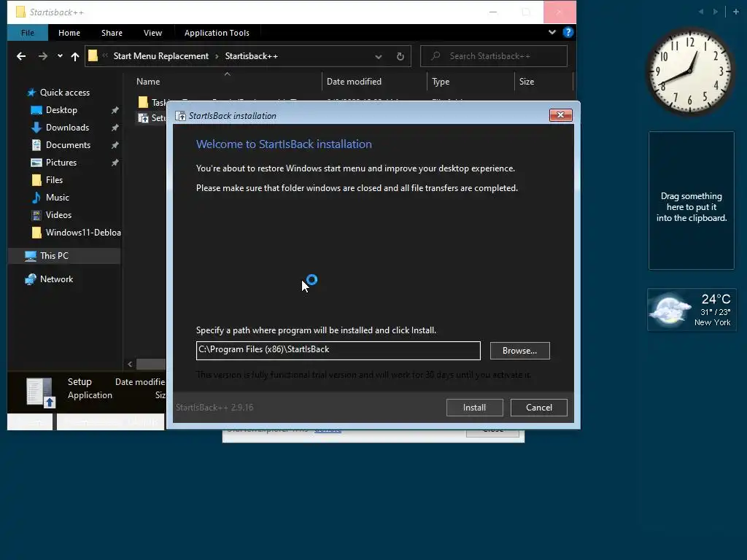Select Quick access in sidebar
747x560 pixels.
64,93
